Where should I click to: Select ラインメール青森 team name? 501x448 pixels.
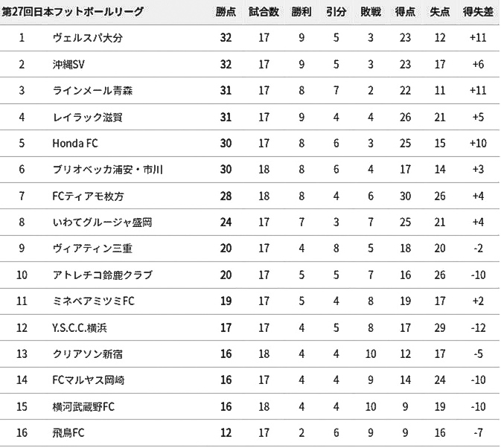click(92, 91)
